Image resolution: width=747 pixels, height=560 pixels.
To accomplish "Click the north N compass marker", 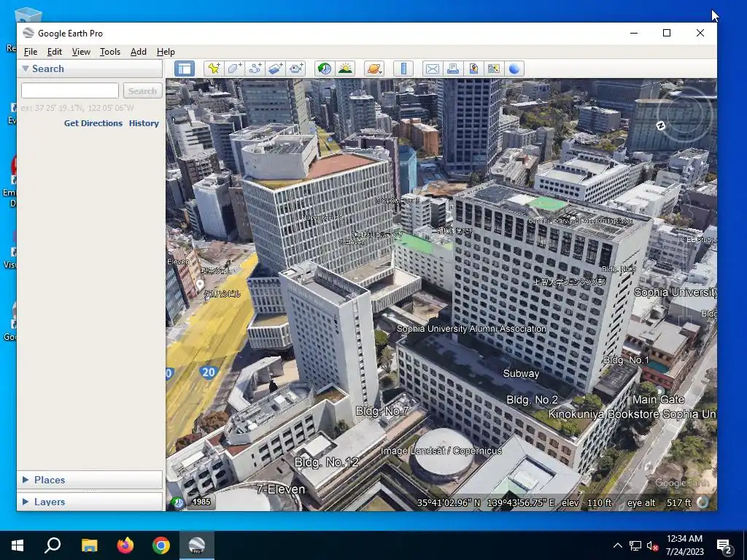I will pyautogui.click(x=660, y=125).
